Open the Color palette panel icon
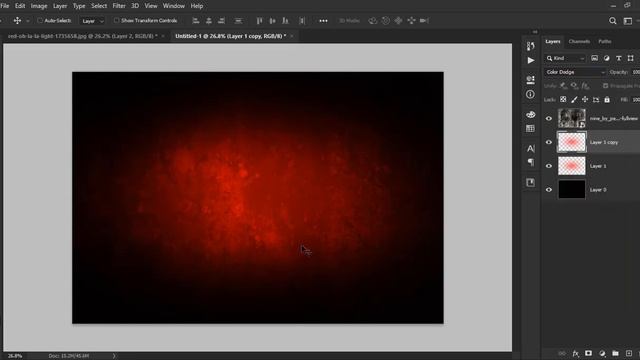The height and width of the screenshot is (360, 640). [x=530, y=114]
